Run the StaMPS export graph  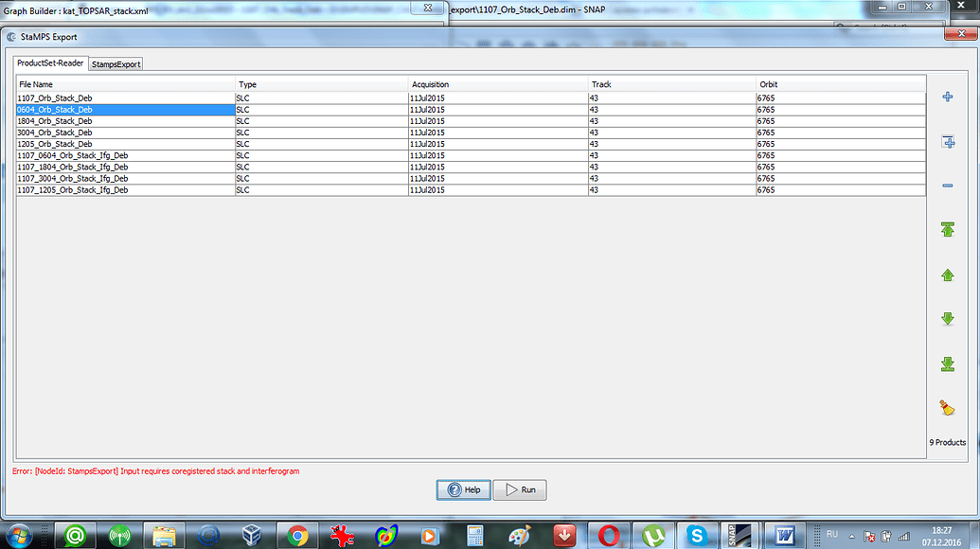click(520, 489)
